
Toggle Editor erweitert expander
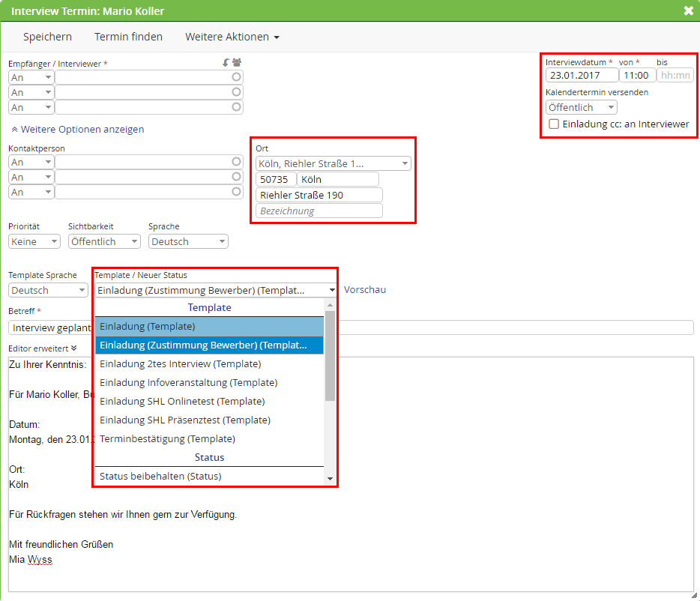point(43,348)
